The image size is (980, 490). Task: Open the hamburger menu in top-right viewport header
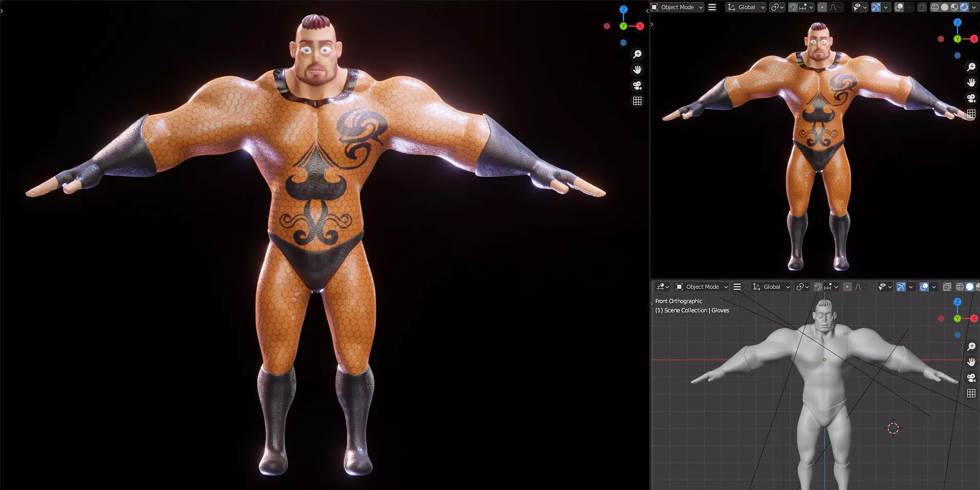712,7
